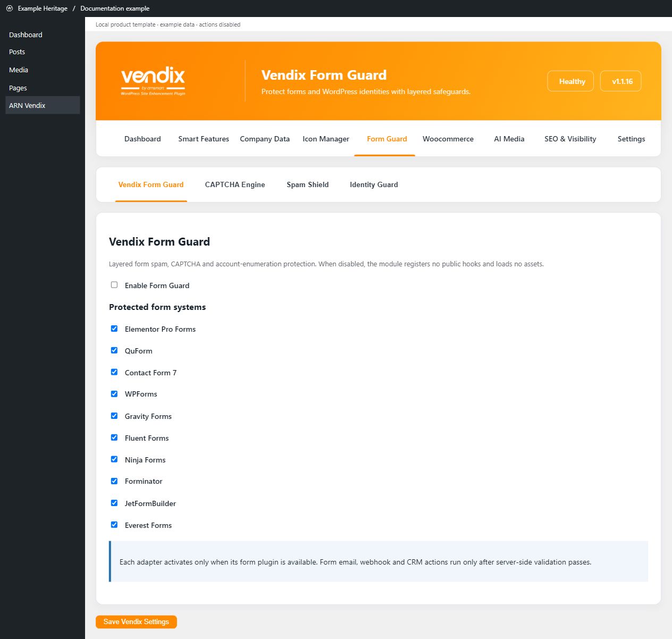Toggle the QuForm checkbox

click(114, 350)
